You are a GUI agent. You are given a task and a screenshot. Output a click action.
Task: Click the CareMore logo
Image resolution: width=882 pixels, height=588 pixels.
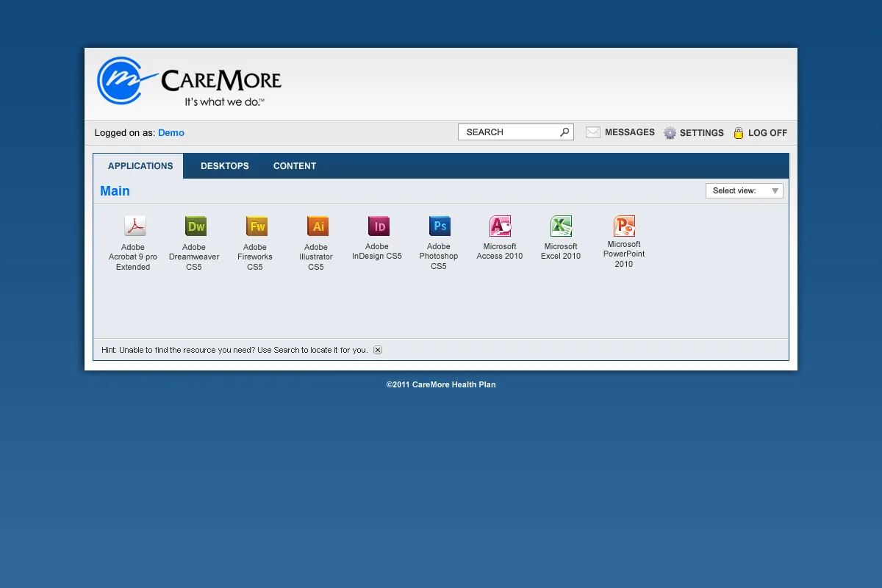tap(189, 81)
